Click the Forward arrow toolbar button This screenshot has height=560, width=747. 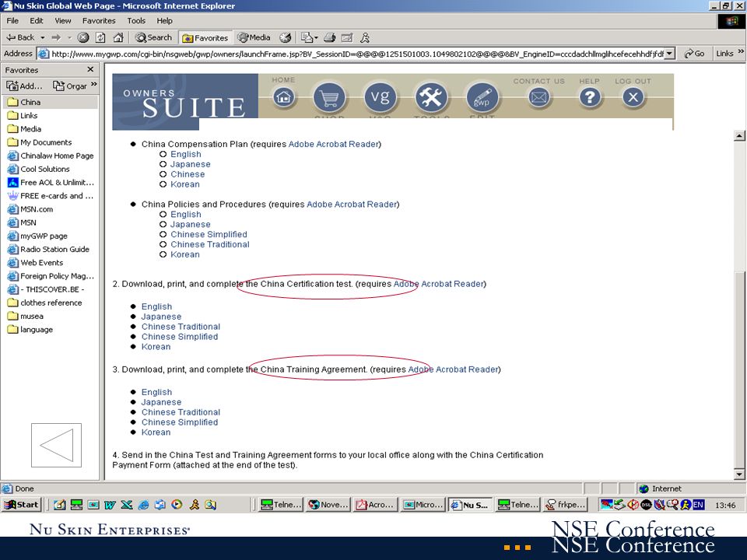click(56, 37)
